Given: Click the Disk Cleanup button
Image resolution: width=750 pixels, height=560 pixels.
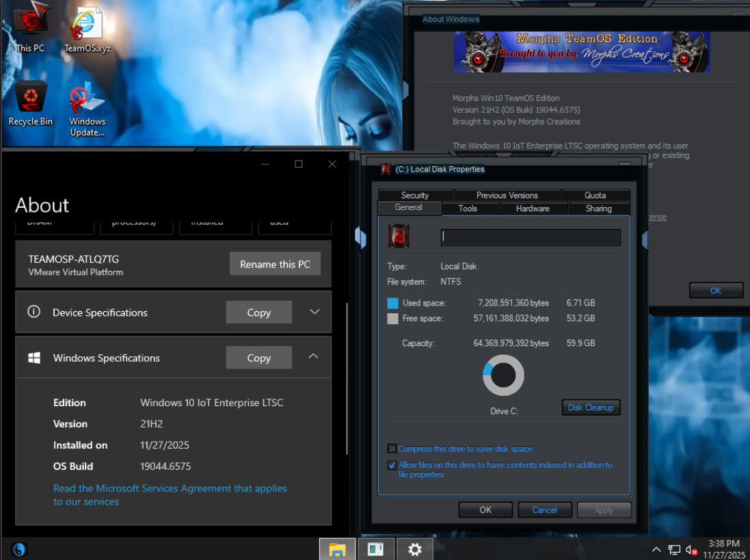Looking at the screenshot, I should click(x=591, y=408).
